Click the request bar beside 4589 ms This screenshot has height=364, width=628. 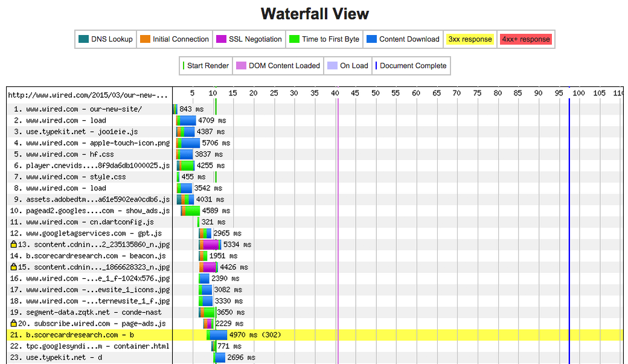pyautogui.click(x=190, y=211)
